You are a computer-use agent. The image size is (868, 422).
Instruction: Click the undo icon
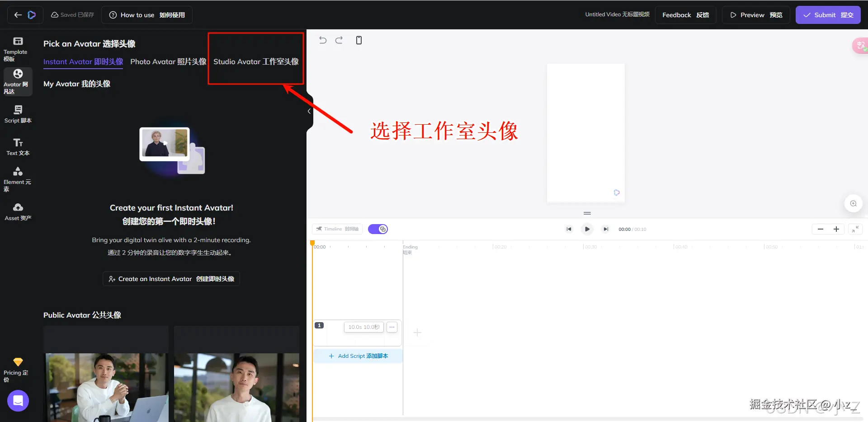point(322,40)
